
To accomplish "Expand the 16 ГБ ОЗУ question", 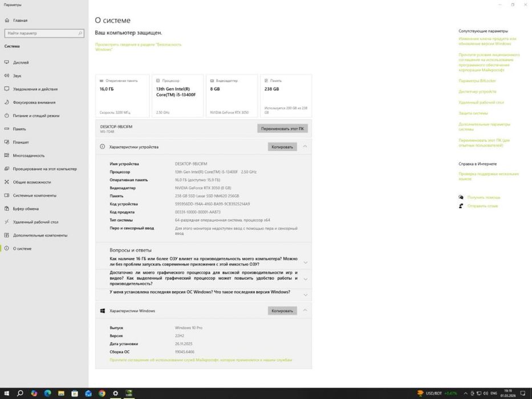I will pos(306,262).
